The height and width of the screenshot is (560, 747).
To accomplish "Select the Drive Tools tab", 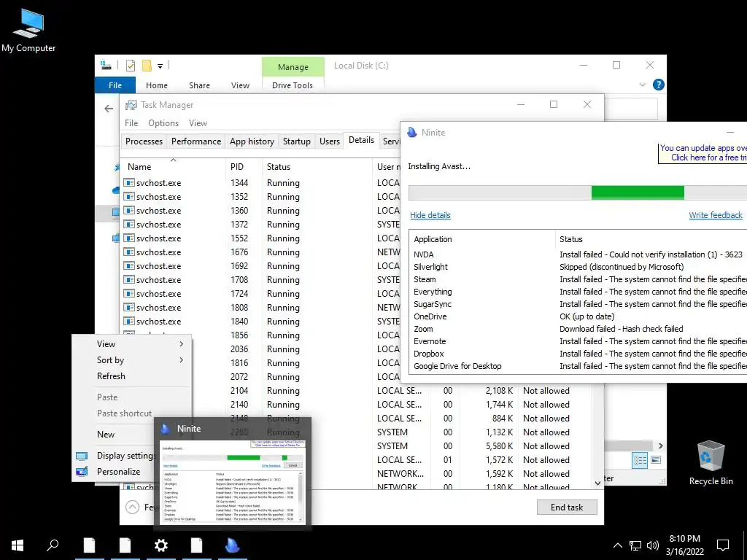I will (x=293, y=85).
